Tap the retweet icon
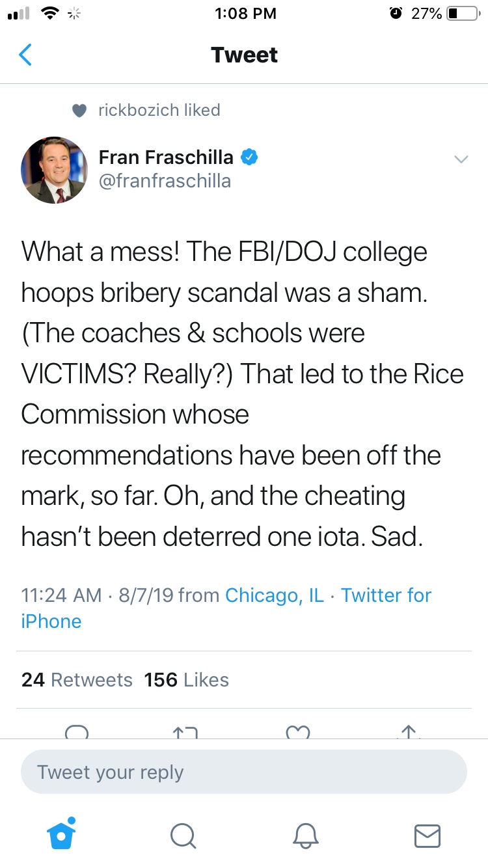The height and width of the screenshot is (868, 488). point(185,732)
